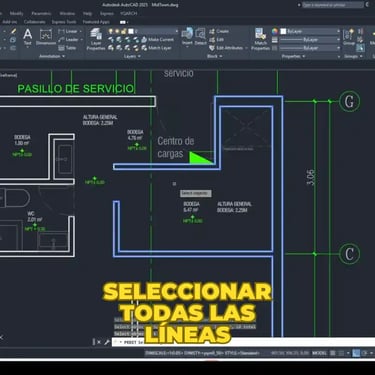Toggle MODEL space button in status bar

tap(319, 353)
